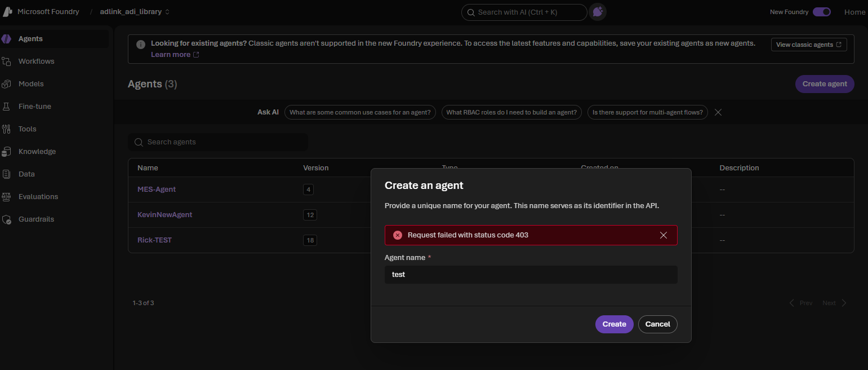Screen dimensions: 868x370
Task: Click the Microsoft Foundry logo icon
Action: click(x=7, y=11)
